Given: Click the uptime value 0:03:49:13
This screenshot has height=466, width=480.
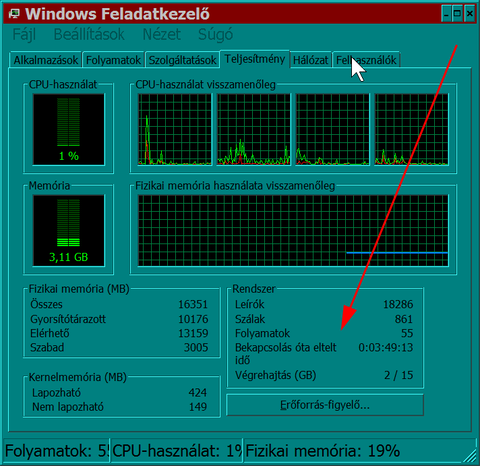Looking at the screenshot, I should [x=386, y=348].
